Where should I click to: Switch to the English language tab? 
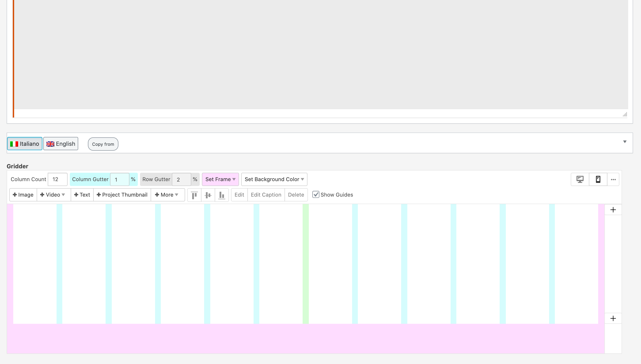click(61, 144)
